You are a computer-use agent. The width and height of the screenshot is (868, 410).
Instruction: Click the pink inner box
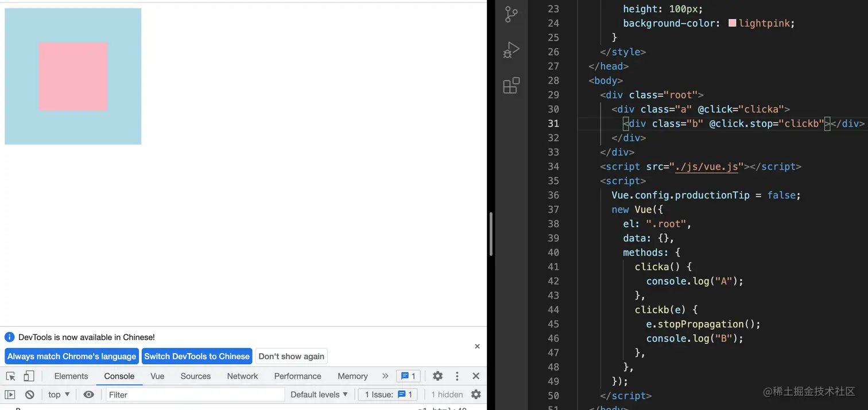coord(73,76)
